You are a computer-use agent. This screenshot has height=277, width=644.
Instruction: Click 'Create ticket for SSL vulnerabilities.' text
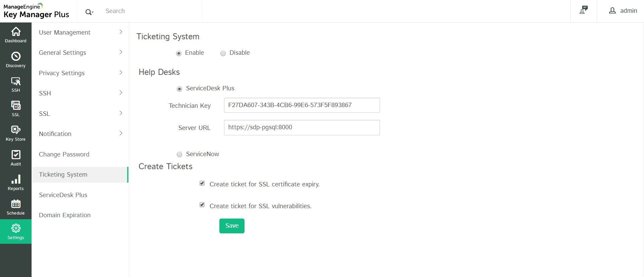[261, 206]
